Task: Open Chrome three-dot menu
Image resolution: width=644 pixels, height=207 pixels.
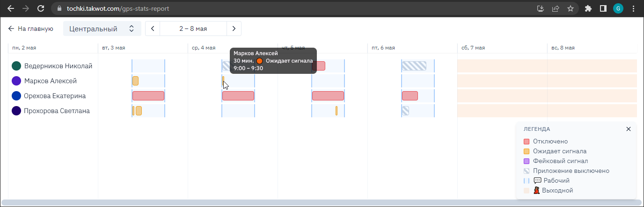Action: (634, 8)
